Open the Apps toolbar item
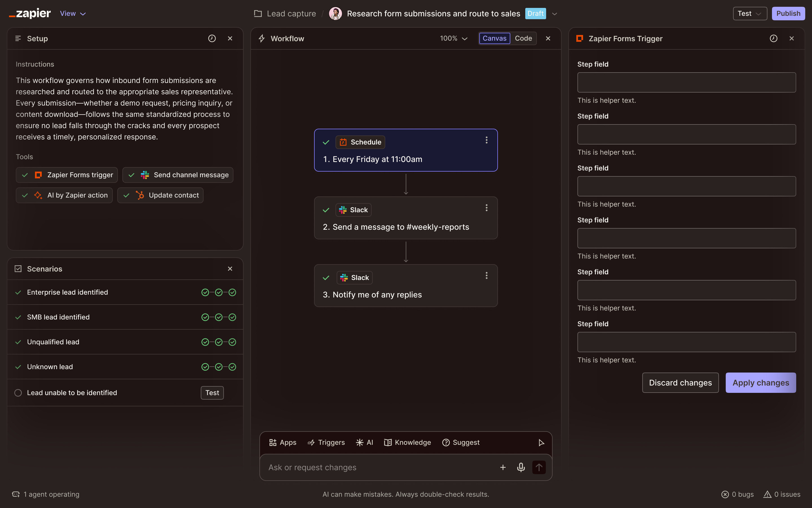The height and width of the screenshot is (508, 812). click(283, 443)
